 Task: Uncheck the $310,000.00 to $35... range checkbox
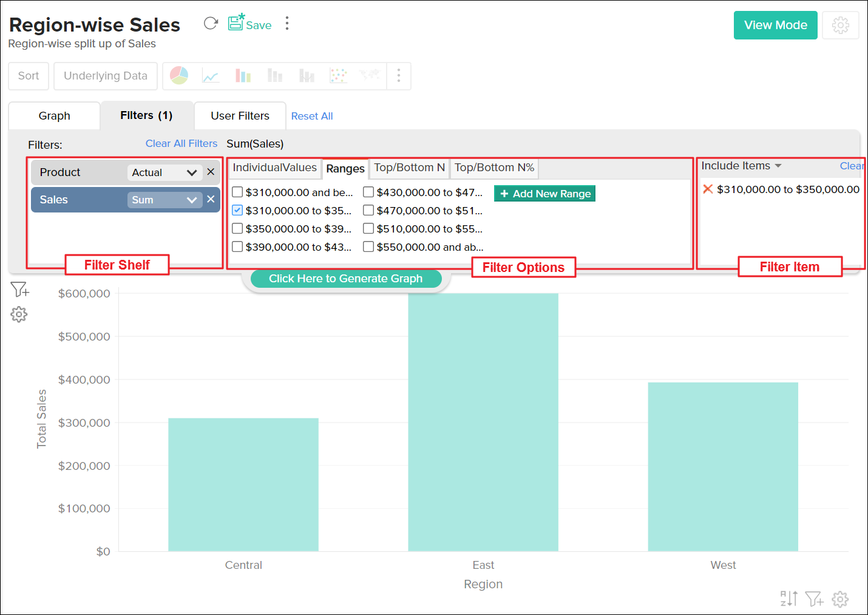237,211
